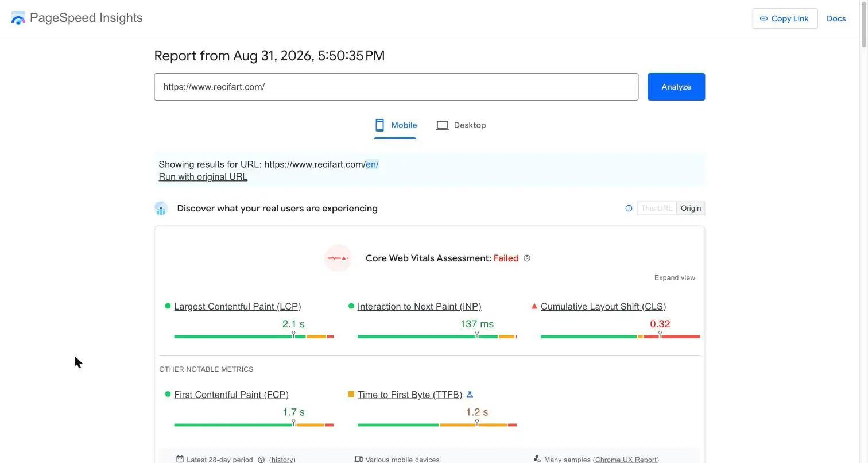Click the highlighted en/ in results URL
This screenshot has height=463, width=868.
tap(372, 164)
